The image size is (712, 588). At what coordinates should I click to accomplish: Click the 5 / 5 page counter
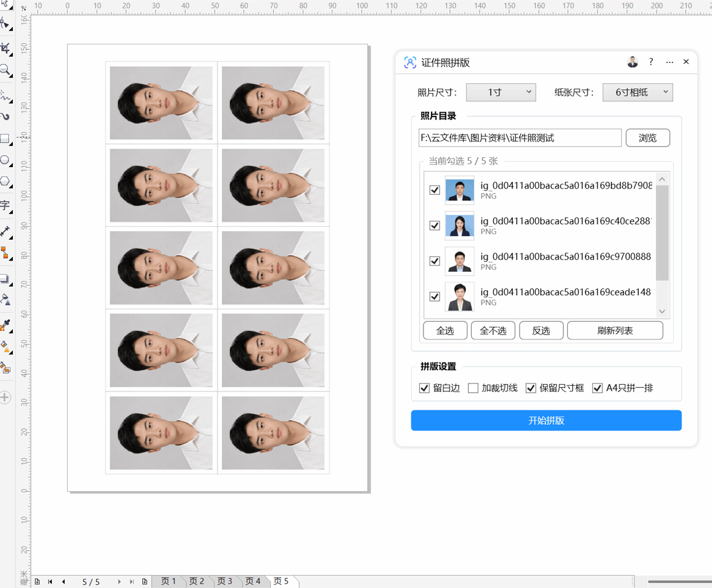point(91,582)
